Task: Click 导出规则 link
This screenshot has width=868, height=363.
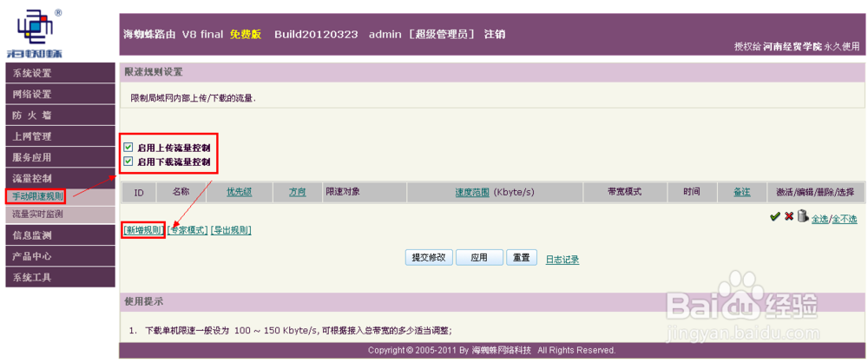Action: click(x=231, y=230)
